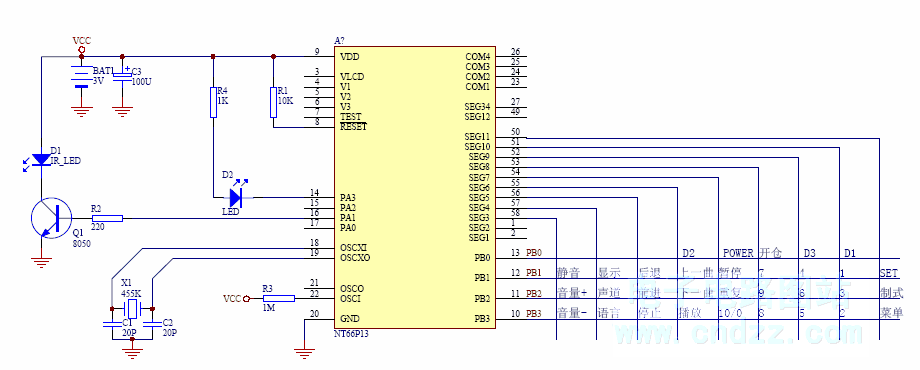Select capacitor C1 20P
Viewport: 920px width, 370px height.
[x=111, y=324]
